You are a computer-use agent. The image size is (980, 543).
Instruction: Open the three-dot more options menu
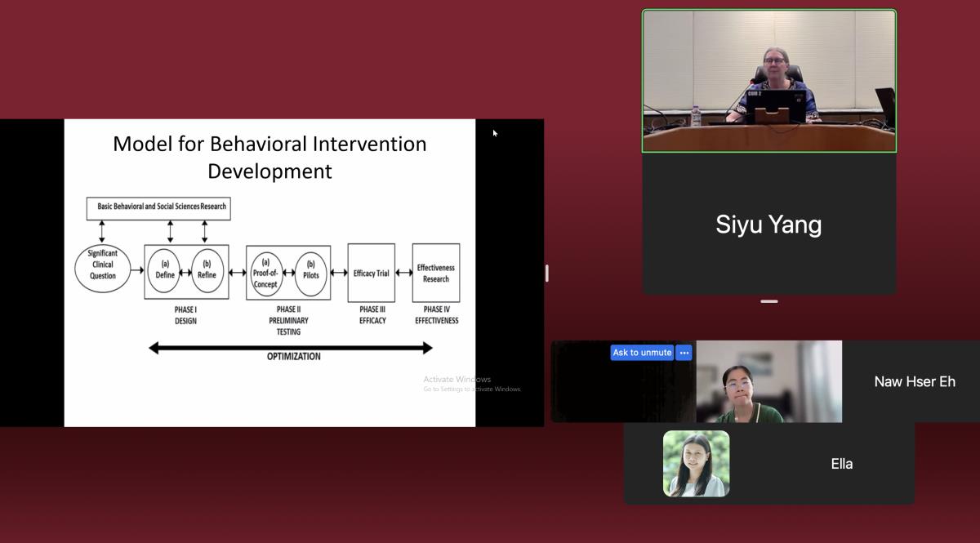click(684, 353)
